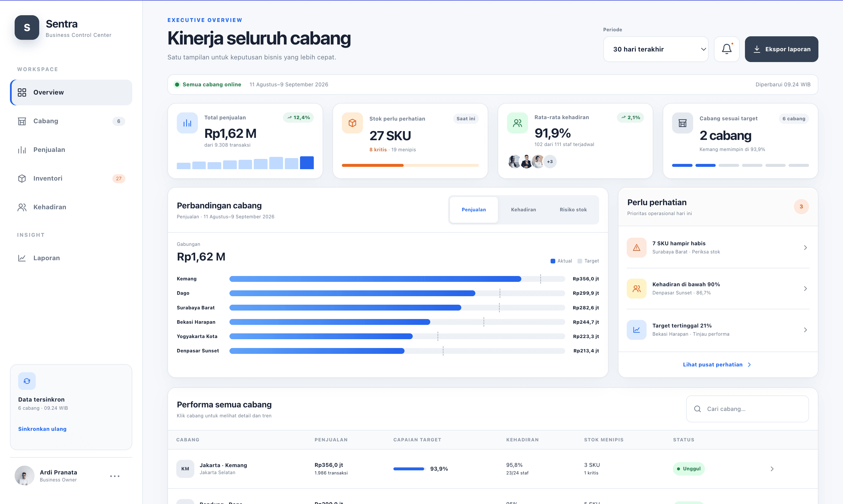
Task: Expand the Jakarta Kemang row chevron
Action: pos(772,469)
